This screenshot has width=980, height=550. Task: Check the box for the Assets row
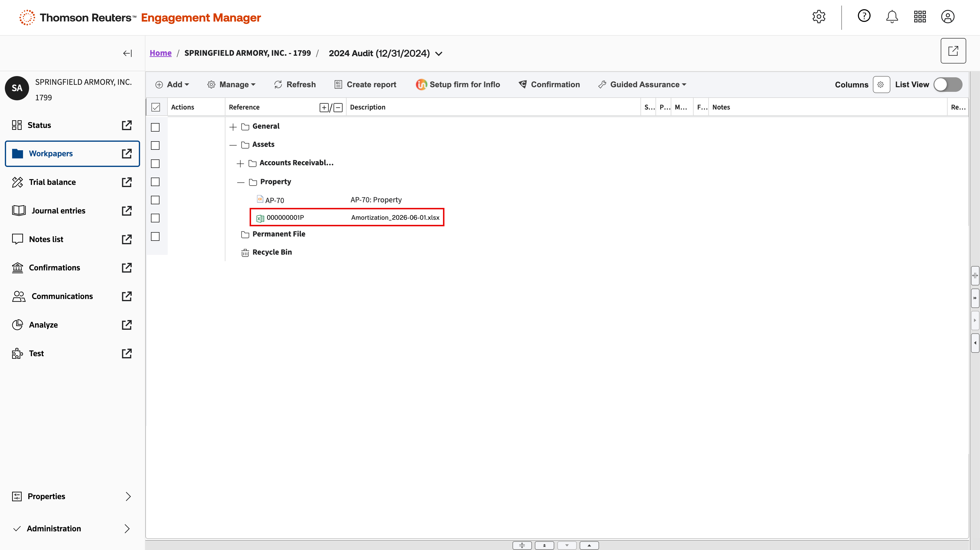coord(155,146)
